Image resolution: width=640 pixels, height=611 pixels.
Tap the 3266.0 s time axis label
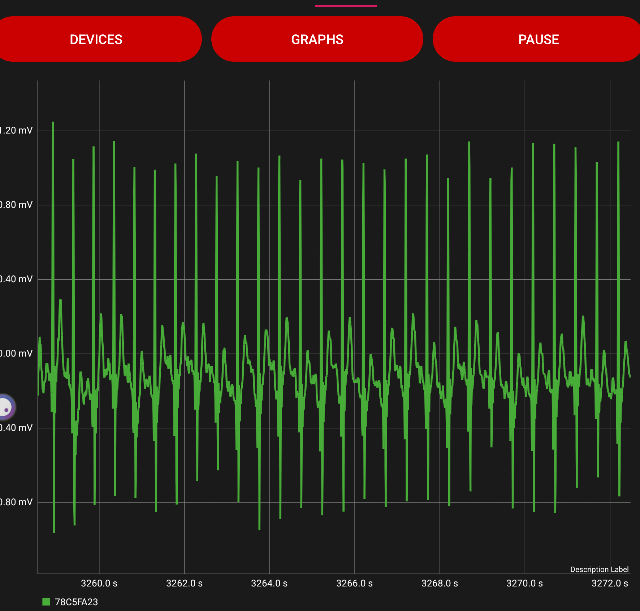point(354,583)
